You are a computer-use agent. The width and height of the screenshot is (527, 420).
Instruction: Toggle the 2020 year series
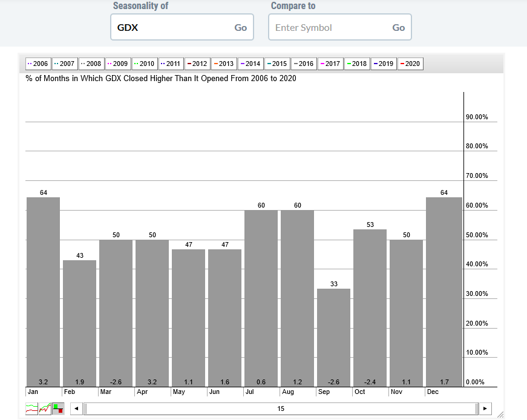pos(410,64)
